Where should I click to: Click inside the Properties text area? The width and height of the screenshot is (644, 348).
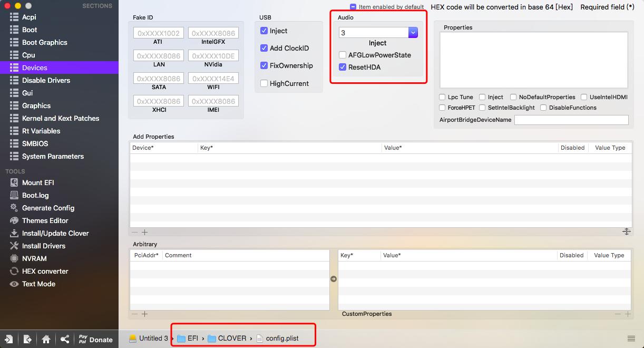(534, 60)
